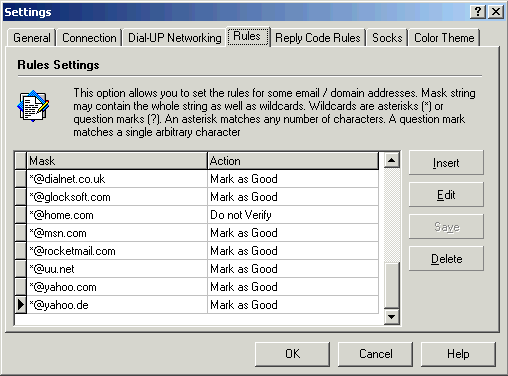Select the Rules tab
The image size is (508, 376).
pyautogui.click(x=248, y=36)
